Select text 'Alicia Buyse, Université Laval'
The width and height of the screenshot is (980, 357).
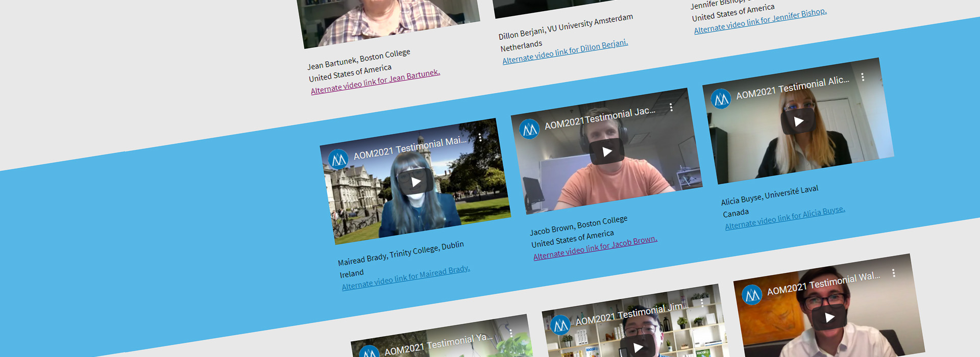point(770,195)
